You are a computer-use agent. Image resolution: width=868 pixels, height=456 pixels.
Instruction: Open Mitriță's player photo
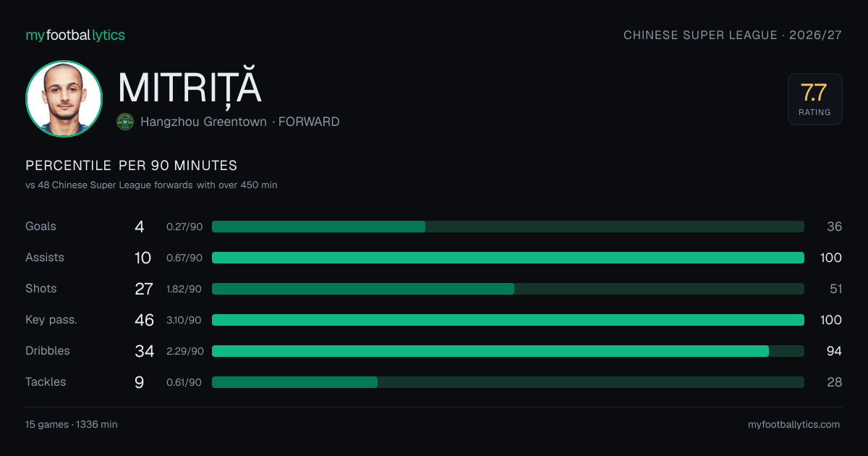(64, 98)
